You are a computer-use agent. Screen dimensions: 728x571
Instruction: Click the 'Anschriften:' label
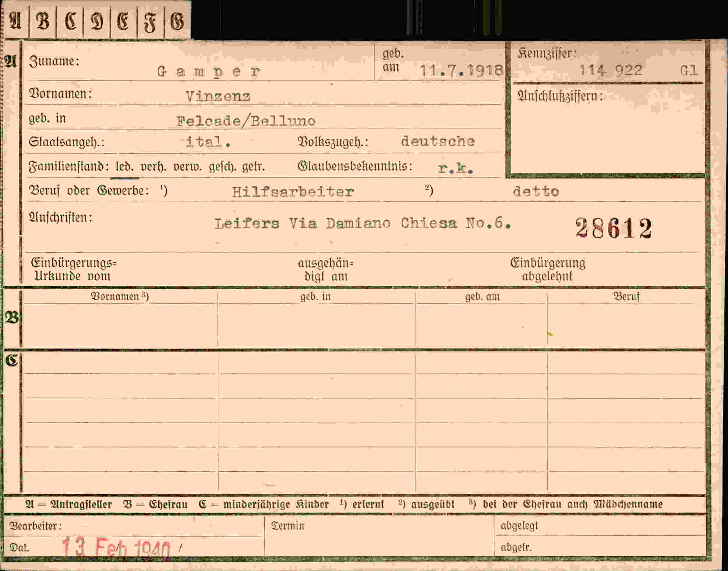coord(61,218)
